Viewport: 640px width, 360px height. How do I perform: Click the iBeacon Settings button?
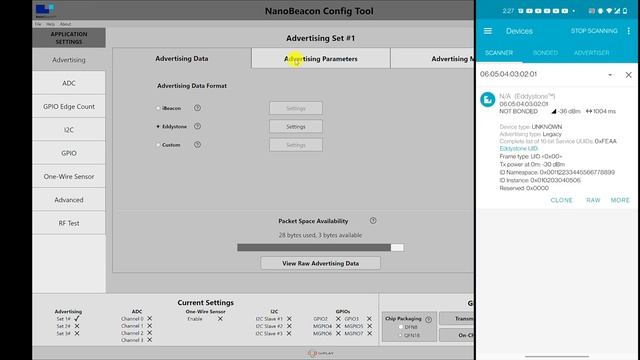(296, 108)
